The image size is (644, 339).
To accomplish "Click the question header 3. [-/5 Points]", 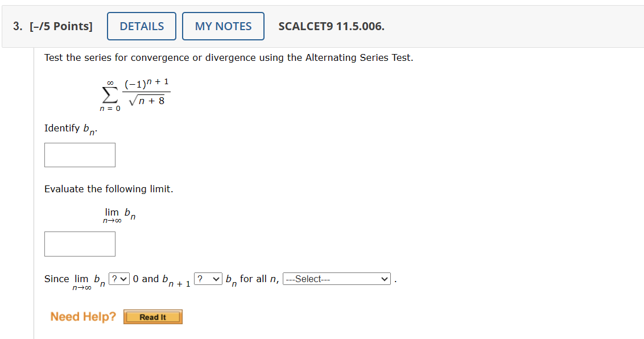I will point(53,26).
